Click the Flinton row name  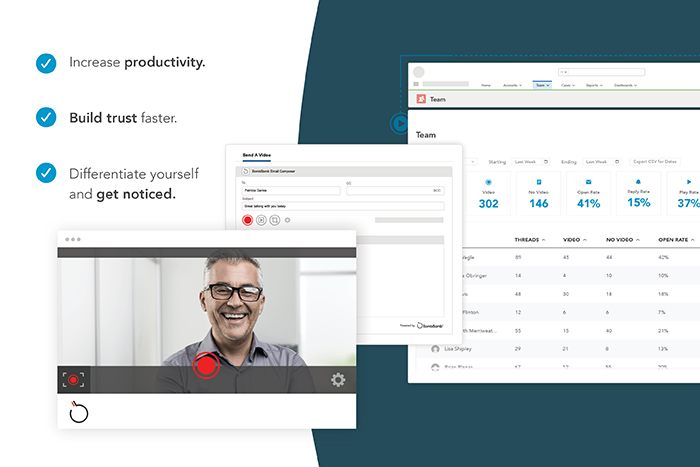tap(471, 312)
